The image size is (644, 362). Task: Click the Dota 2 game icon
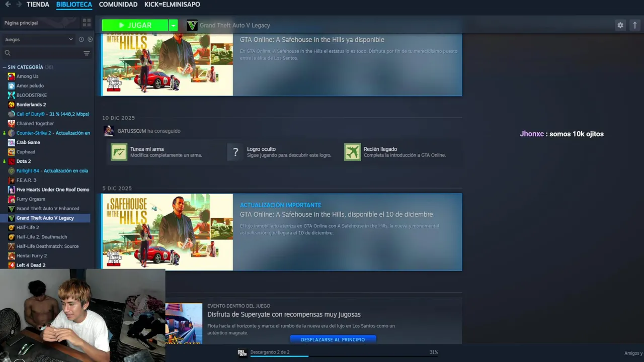[11, 161]
